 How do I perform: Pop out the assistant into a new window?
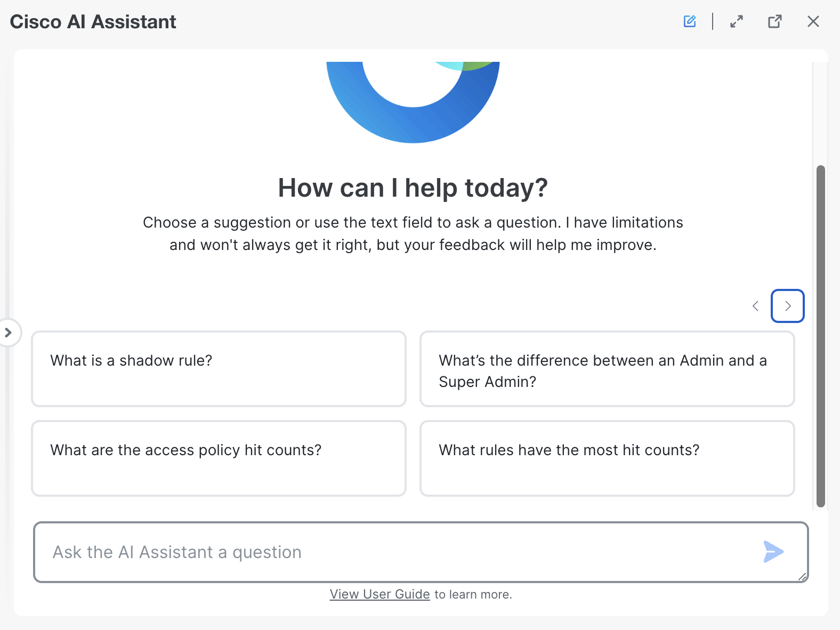click(x=774, y=21)
